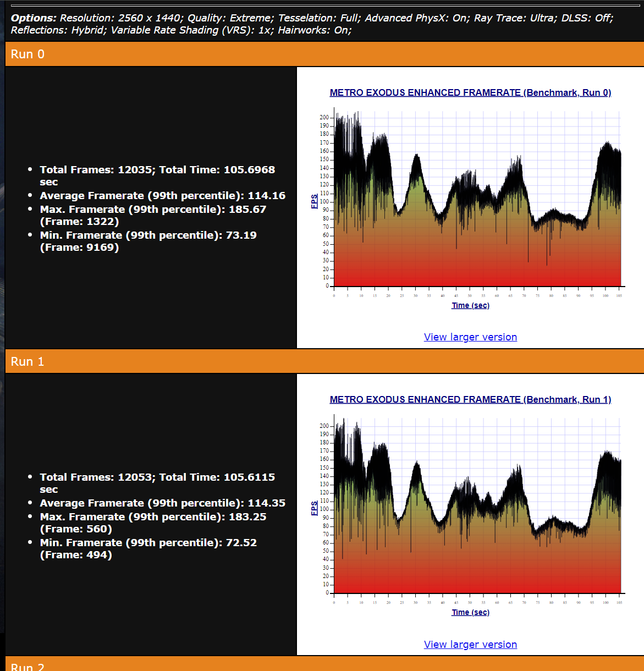Click the 'Time (sec)' axis label on Run 1 chart
Image resolution: width=644 pixels, height=671 pixels.
point(471,612)
